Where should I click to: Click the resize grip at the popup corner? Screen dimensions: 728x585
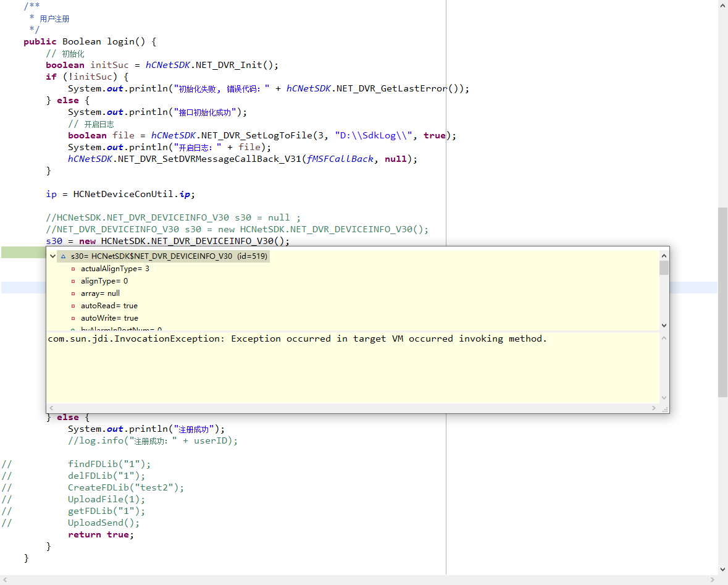point(664,409)
